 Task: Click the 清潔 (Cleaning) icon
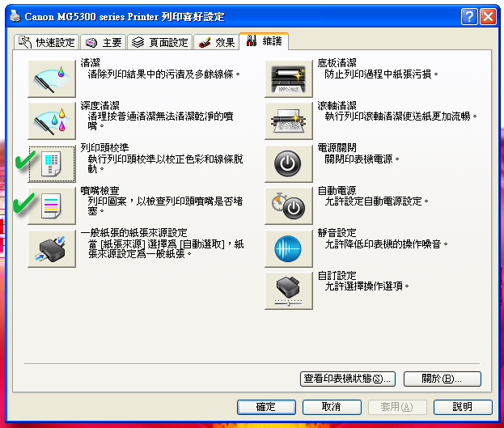(52, 78)
